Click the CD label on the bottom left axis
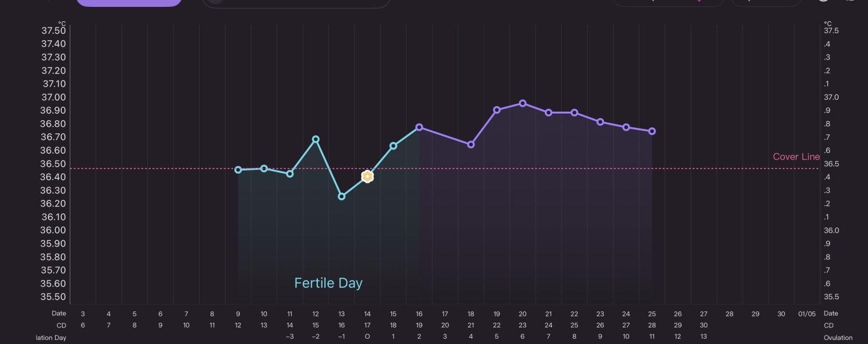 [61, 326]
